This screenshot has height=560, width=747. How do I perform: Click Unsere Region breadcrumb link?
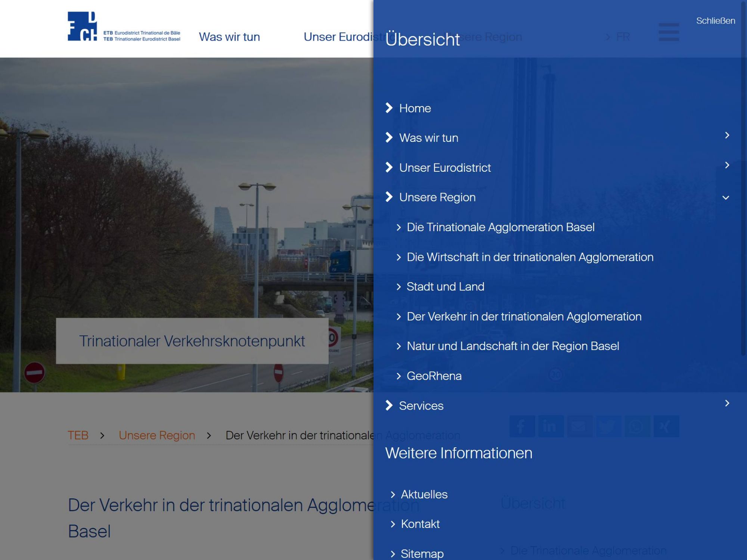coord(157,435)
